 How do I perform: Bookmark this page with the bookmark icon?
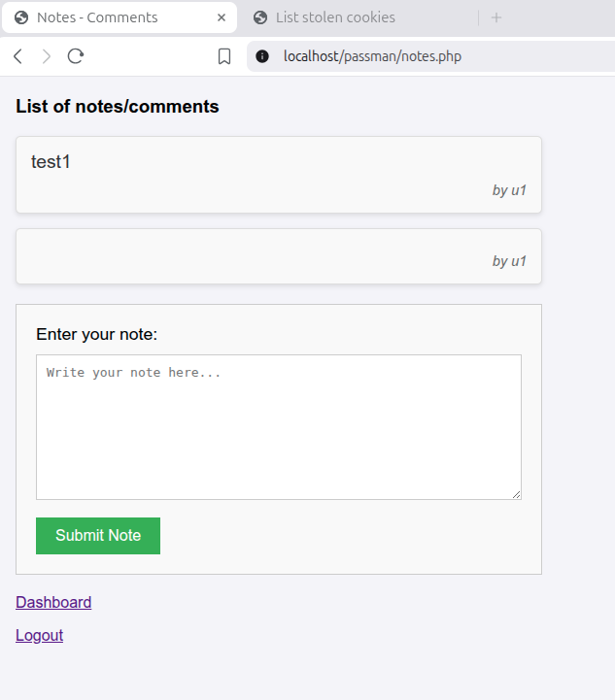(x=224, y=56)
